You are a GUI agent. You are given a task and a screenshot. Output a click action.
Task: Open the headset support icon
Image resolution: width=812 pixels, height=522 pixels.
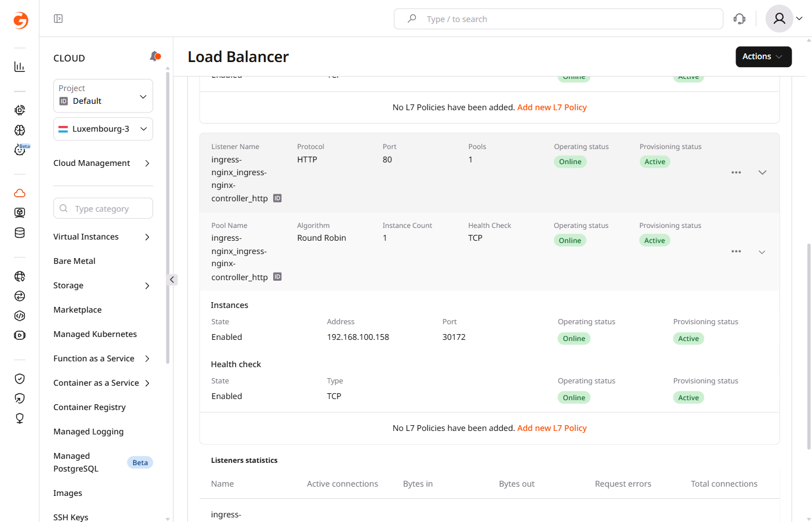(739, 19)
